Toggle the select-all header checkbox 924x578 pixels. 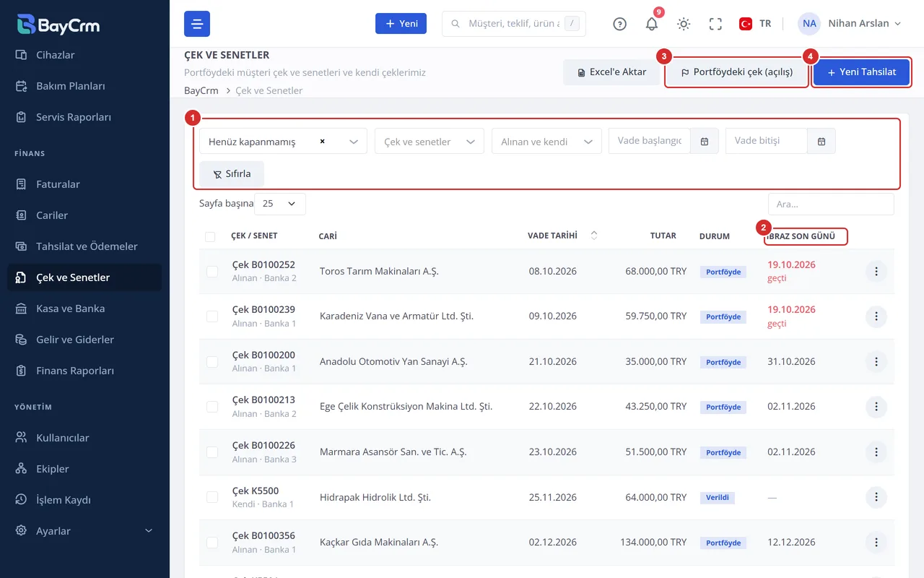[x=210, y=236]
